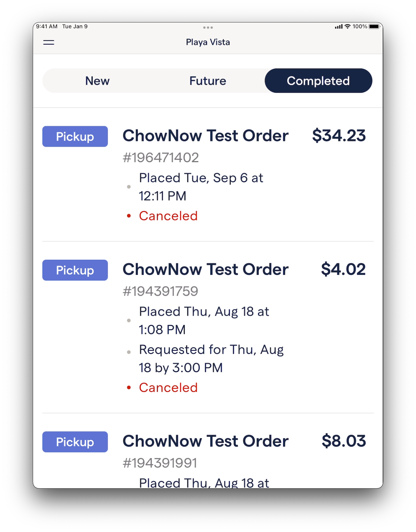Open the $34.23 ChowNow Test Order

(x=205, y=136)
